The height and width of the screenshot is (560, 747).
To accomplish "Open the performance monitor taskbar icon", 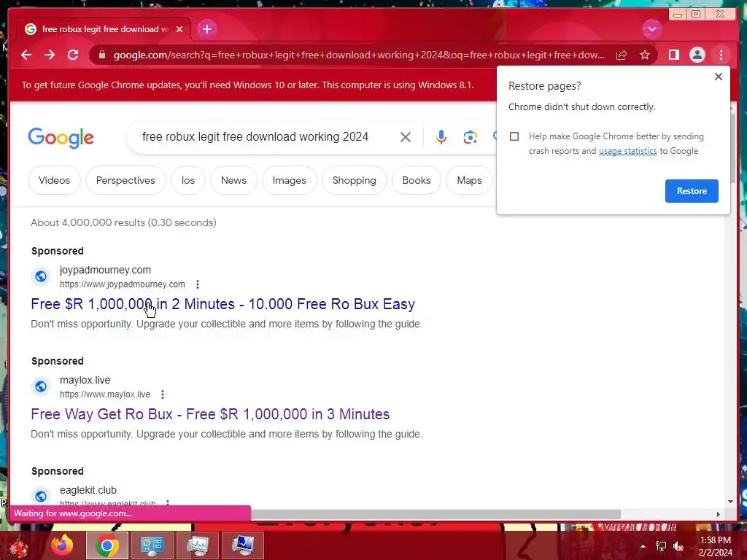I will click(x=197, y=545).
